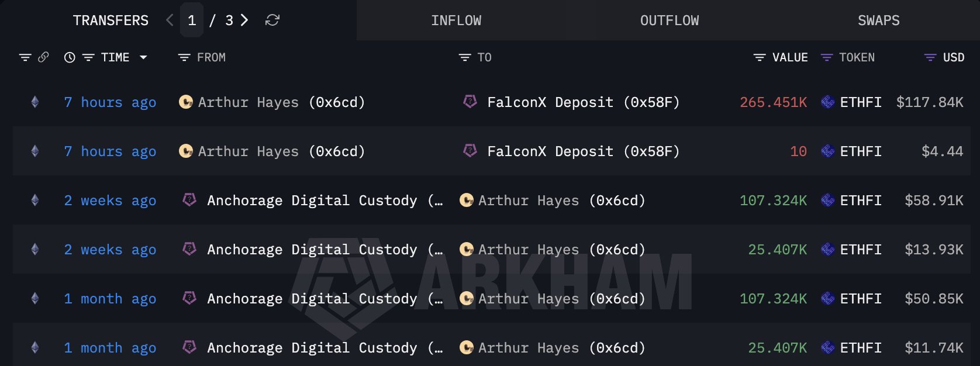Open Anchorage Digital Custody in 107.324K row
Viewport: 980px width, 366px height.
(312, 201)
